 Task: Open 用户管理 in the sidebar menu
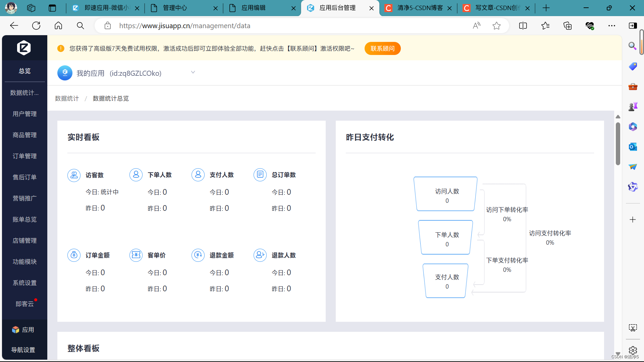coord(24,114)
